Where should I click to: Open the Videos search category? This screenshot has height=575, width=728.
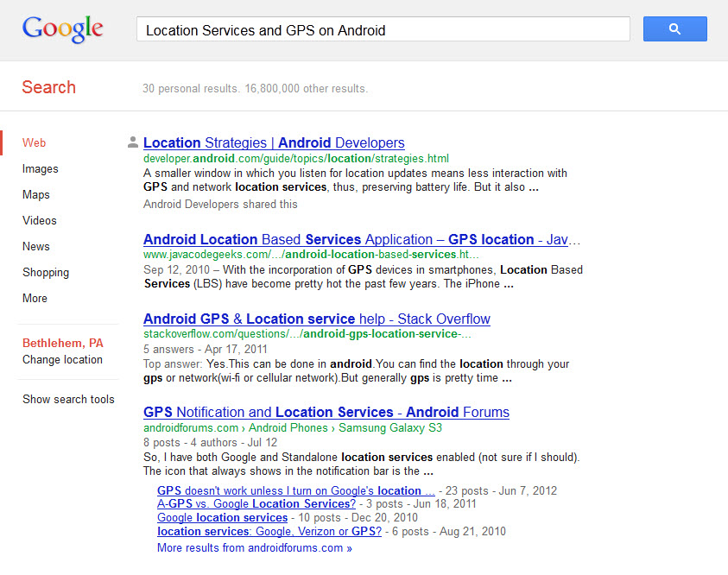40,221
